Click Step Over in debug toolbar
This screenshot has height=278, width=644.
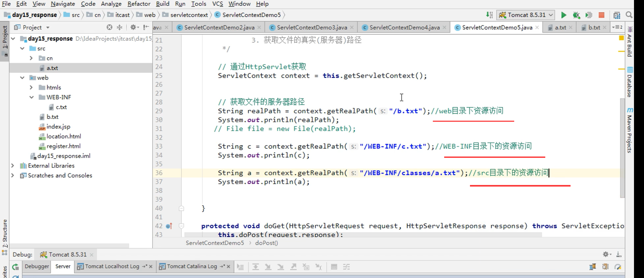[x=255, y=267]
